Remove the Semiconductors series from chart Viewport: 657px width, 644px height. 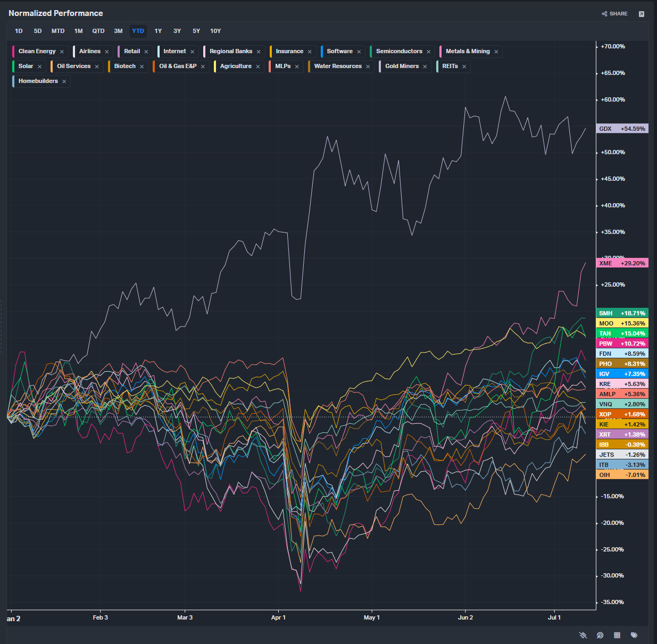coord(428,52)
